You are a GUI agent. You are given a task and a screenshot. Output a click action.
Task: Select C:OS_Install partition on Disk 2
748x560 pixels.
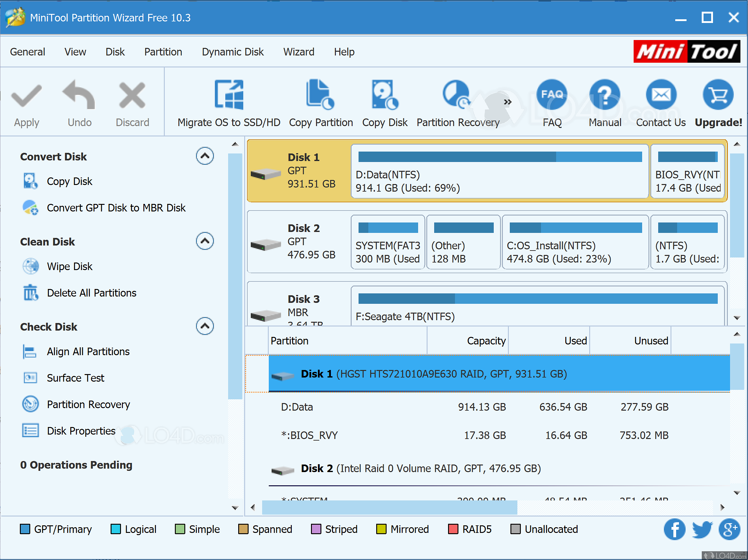click(x=575, y=242)
